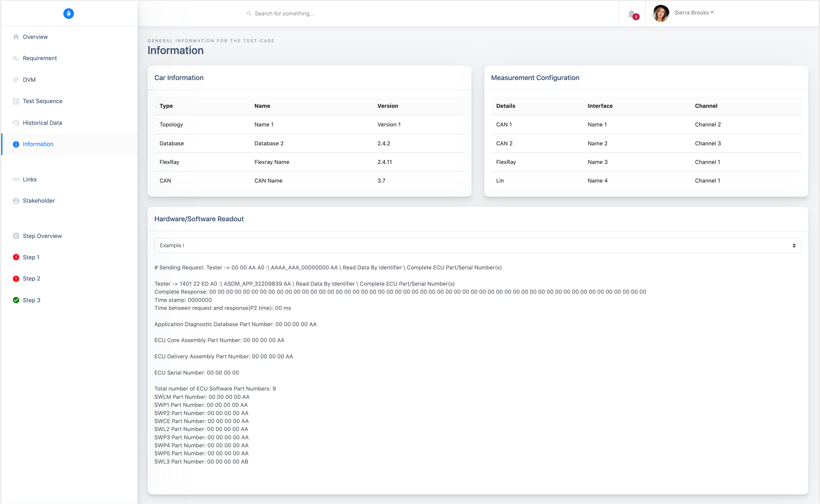This screenshot has width=820, height=504.
Task: Click the Type column header
Action: click(166, 106)
